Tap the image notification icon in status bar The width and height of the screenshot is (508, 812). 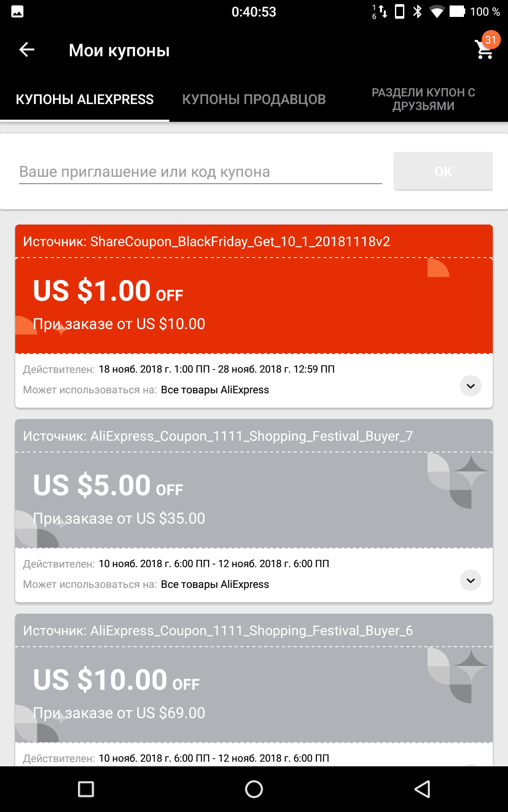[17, 12]
